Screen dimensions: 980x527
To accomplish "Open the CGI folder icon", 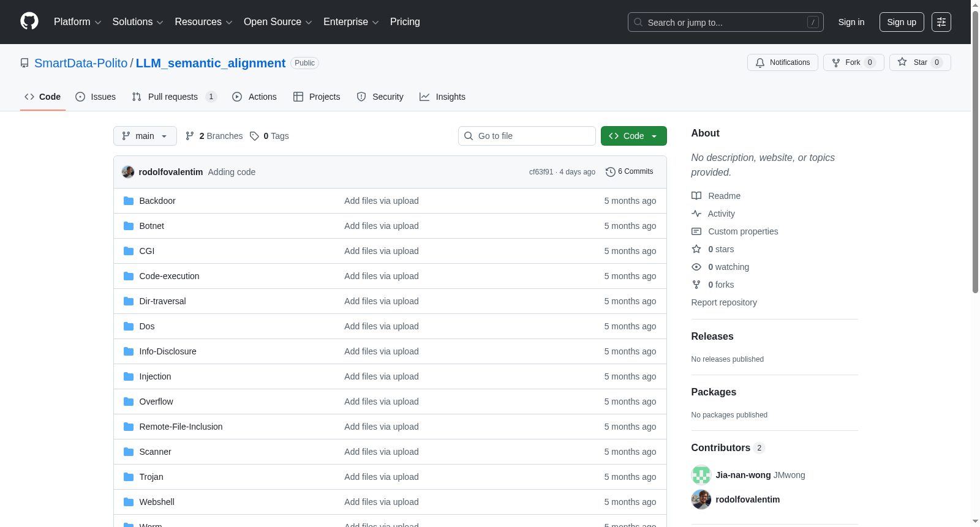I will coord(129,251).
